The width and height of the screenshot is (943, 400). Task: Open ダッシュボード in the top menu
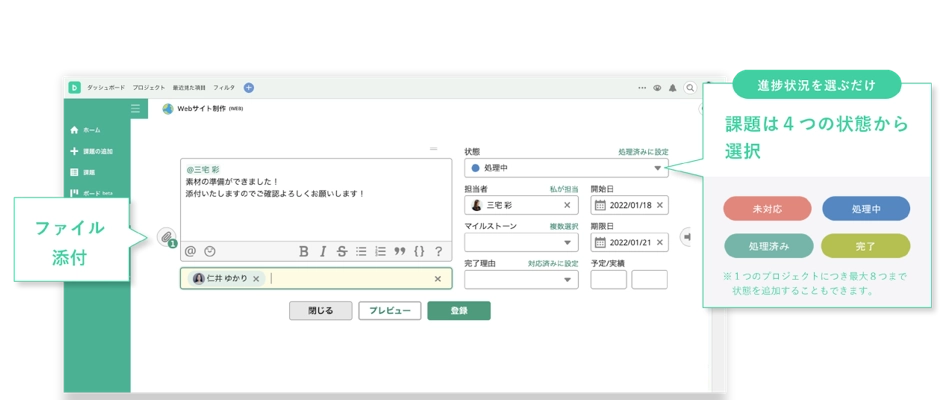coord(106,88)
